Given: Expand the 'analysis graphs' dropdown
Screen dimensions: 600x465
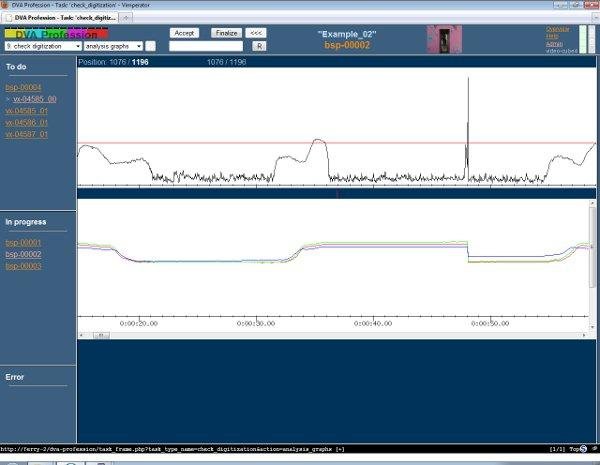Looking at the screenshot, I should click(x=113, y=46).
